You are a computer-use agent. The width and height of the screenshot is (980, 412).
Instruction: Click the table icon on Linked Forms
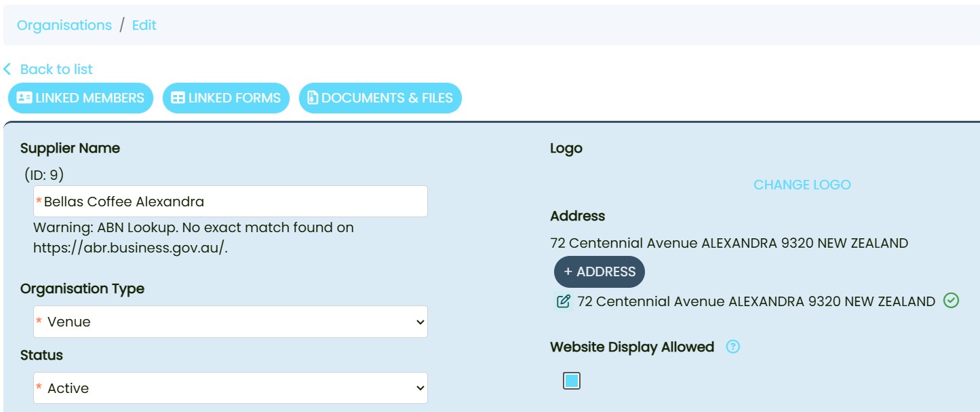coord(178,98)
